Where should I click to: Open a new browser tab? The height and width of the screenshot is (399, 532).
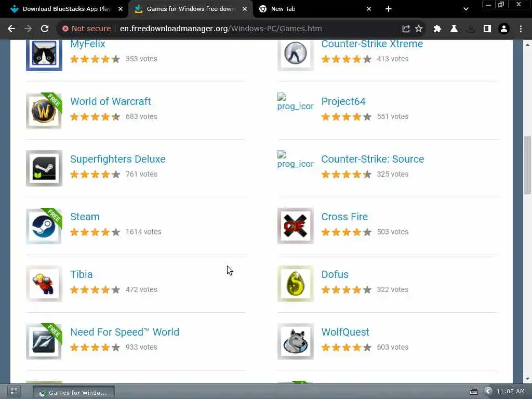[x=389, y=9]
